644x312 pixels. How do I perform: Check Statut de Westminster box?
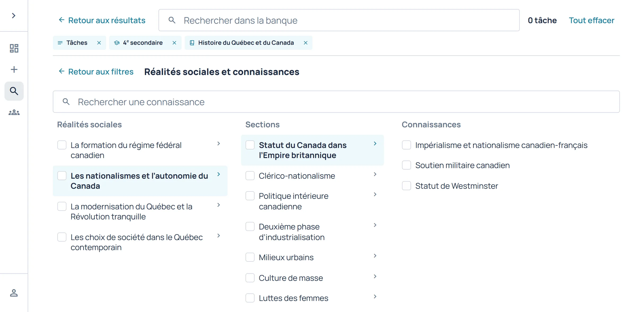pyautogui.click(x=406, y=186)
